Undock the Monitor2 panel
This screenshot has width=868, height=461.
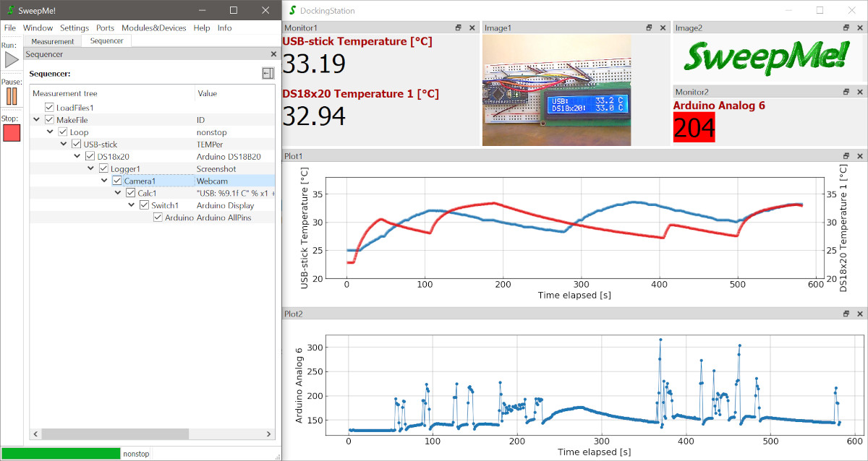845,92
